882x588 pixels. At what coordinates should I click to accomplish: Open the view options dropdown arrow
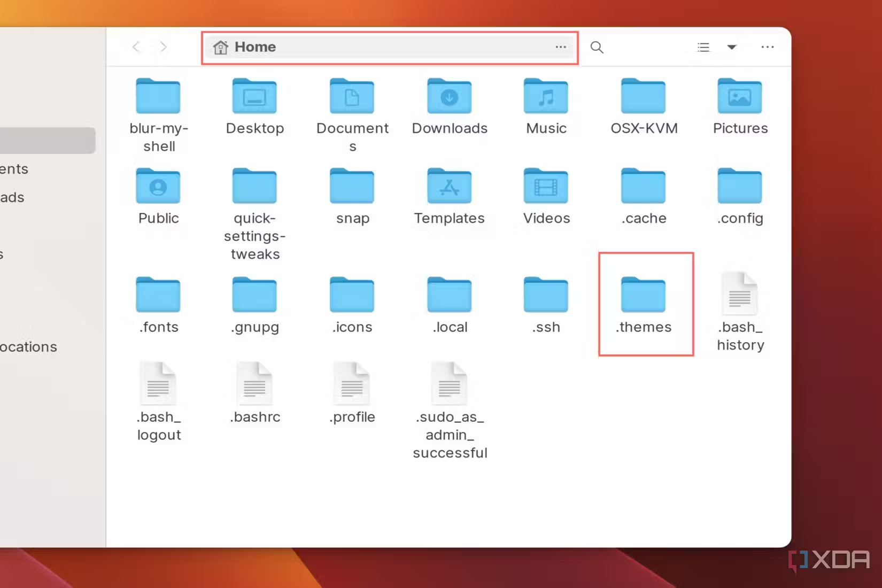click(x=731, y=47)
